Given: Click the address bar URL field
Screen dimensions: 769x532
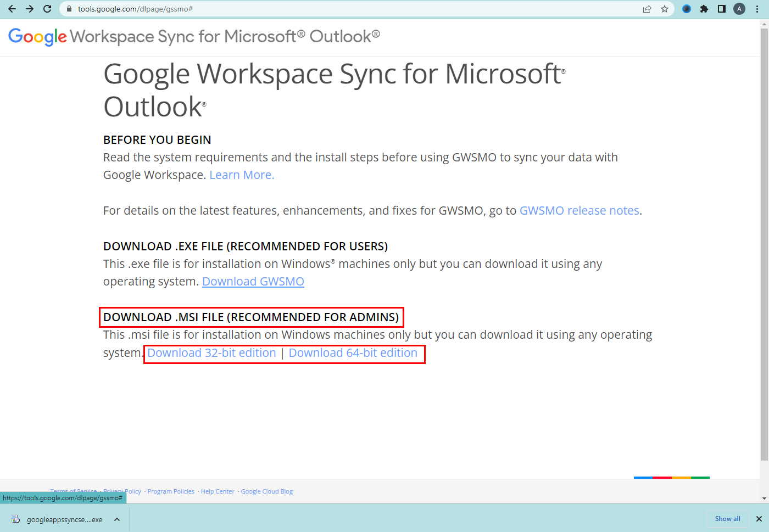Looking at the screenshot, I should pos(330,9).
